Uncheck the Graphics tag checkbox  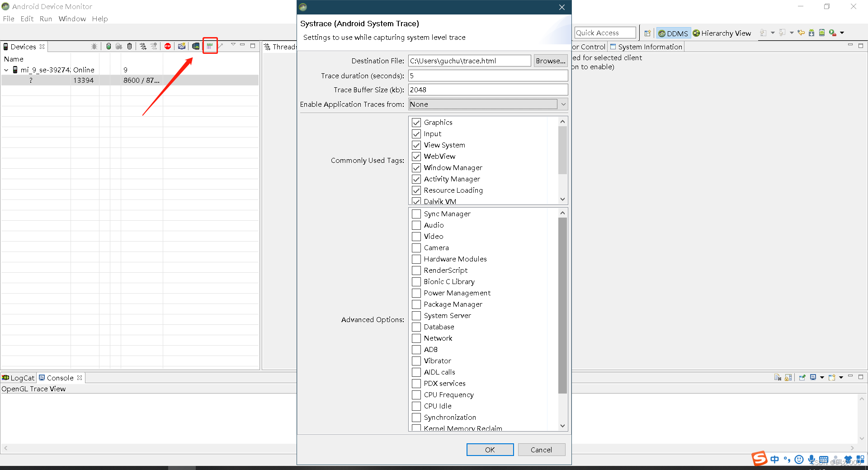click(416, 123)
